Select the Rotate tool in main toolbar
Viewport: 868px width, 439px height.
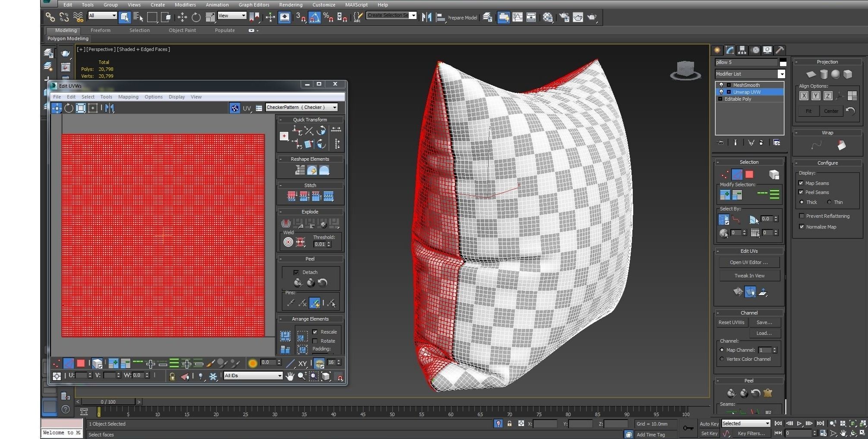click(196, 17)
